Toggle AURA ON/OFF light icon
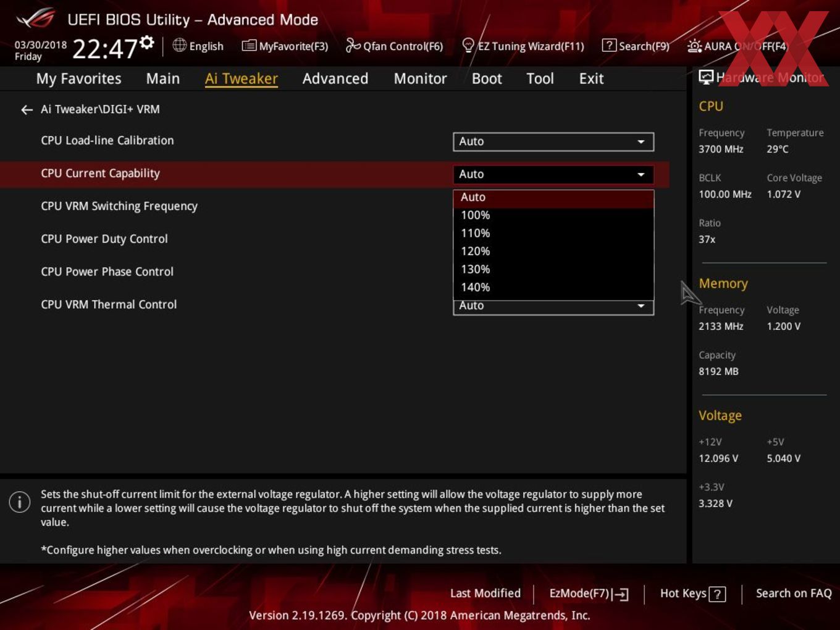840x630 pixels. 694,46
